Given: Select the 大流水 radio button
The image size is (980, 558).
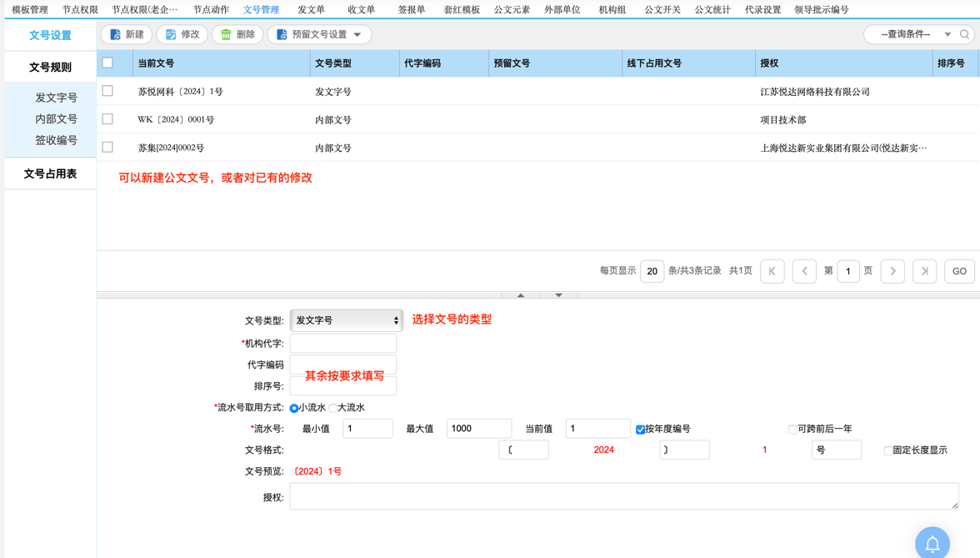Looking at the screenshot, I should 332,407.
